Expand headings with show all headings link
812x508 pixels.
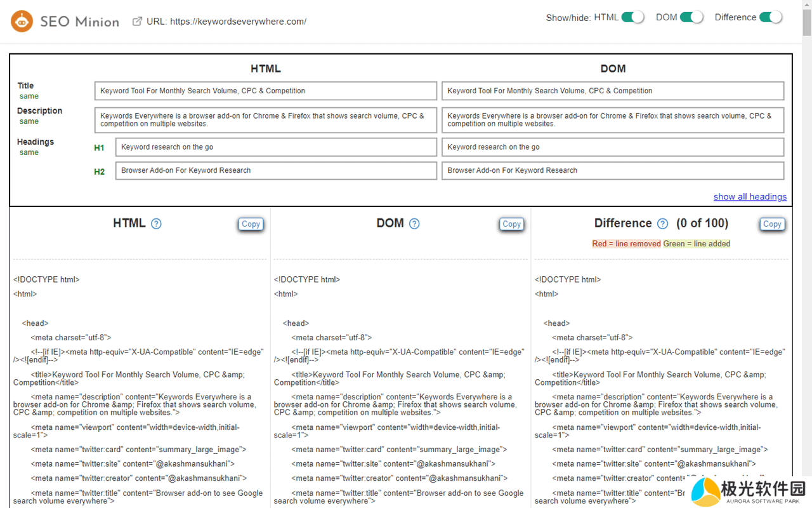pos(750,197)
